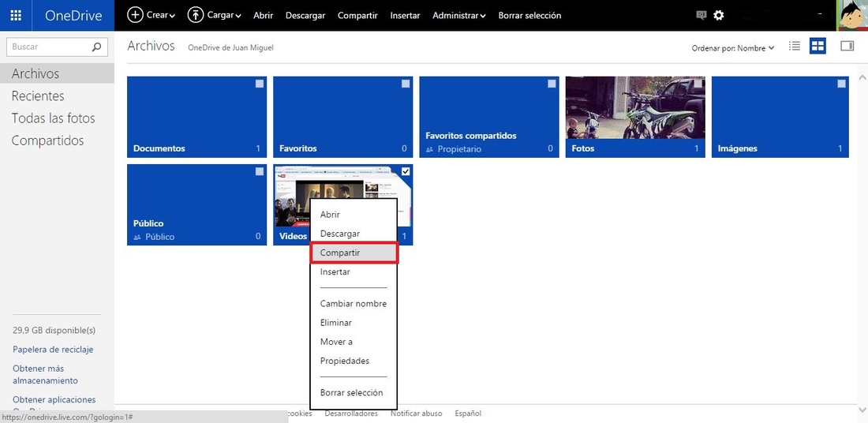Click Obtener aplicaciones link
868x423 pixels.
pos(54,399)
